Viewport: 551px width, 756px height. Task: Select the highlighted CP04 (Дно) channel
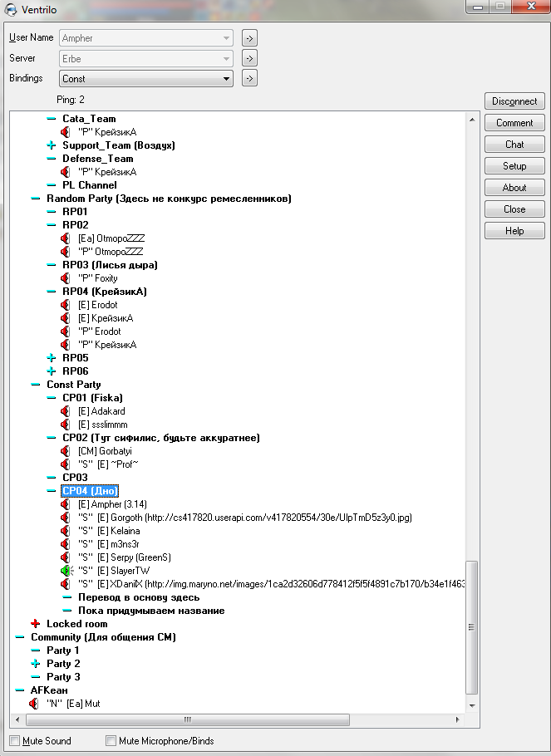(x=91, y=491)
